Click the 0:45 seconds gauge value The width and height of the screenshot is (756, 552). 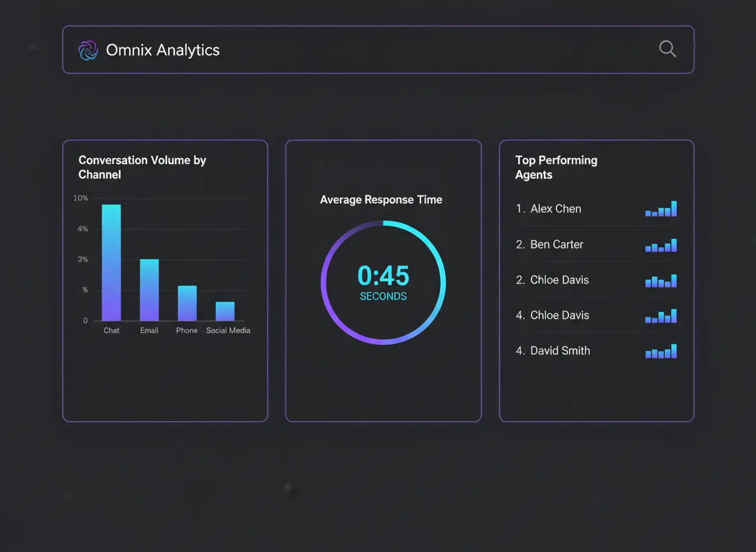point(383,276)
